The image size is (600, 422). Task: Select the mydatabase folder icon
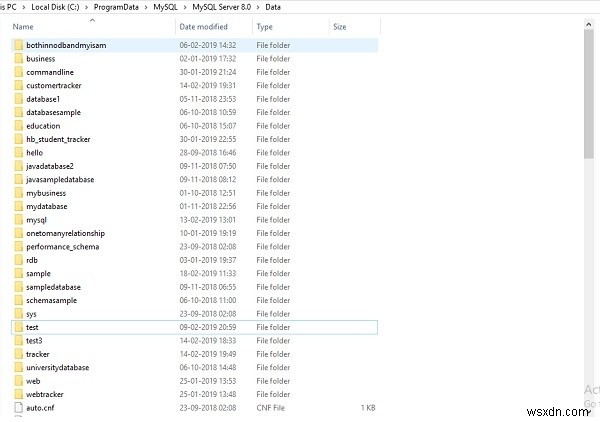click(x=18, y=206)
